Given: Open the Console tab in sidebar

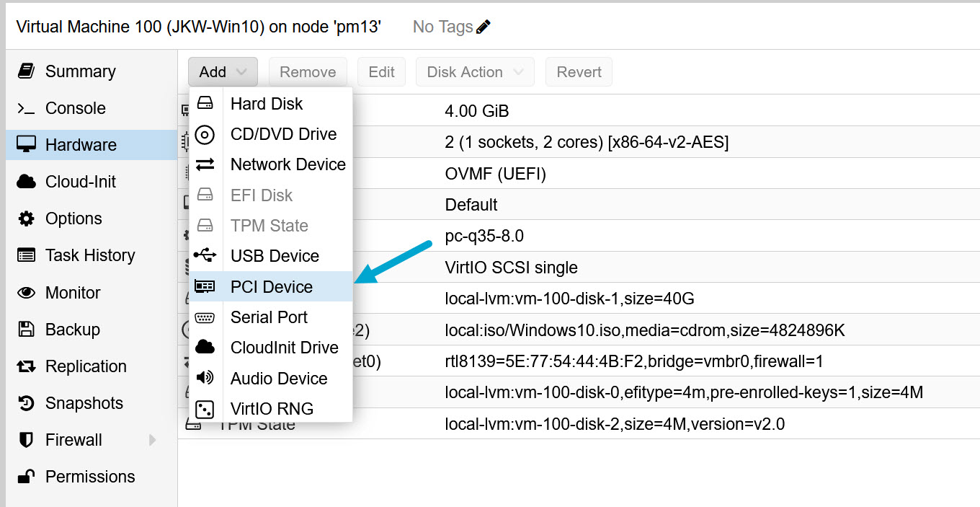Looking at the screenshot, I should tap(75, 108).
